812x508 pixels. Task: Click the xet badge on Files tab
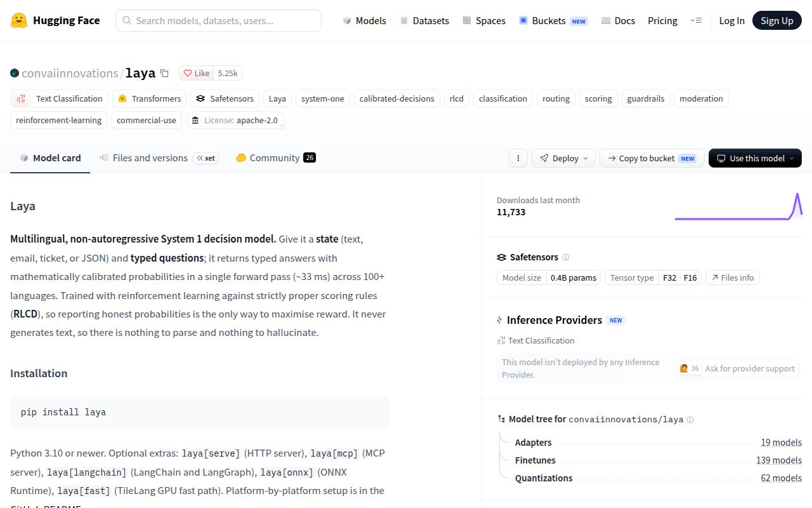(206, 158)
